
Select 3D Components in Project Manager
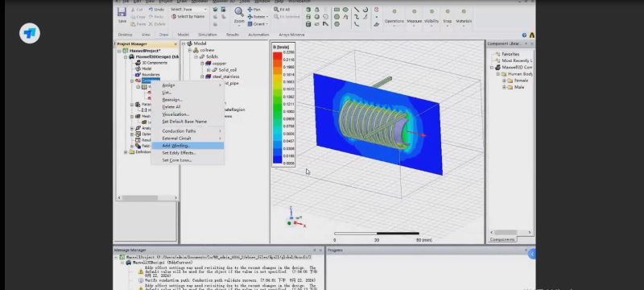pos(155,63)
